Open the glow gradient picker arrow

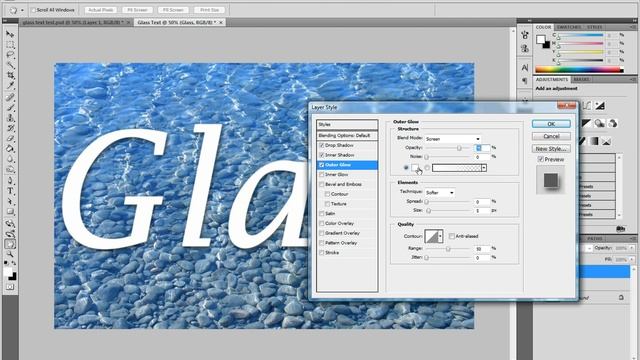[484, 168]
